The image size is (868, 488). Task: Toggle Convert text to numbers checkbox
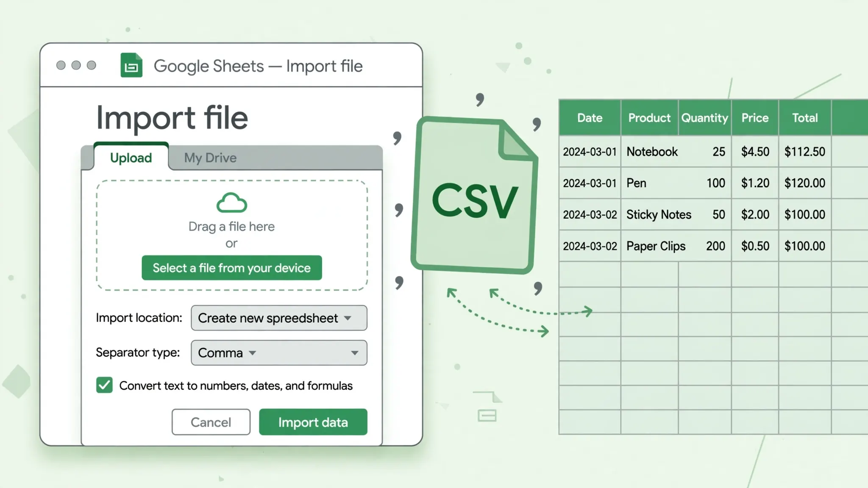pos(104,385)
